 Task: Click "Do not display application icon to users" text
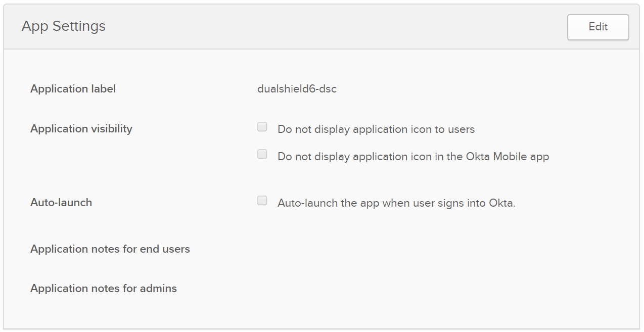tap(376, 129)
